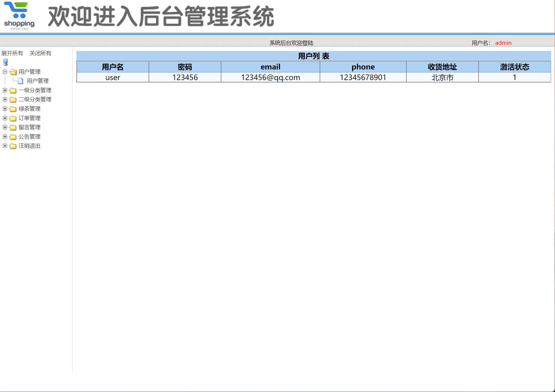This screenshot has height=392, width=555.
Task: Open the 用户管理 folder icon
Action: [x=13, y=72]
